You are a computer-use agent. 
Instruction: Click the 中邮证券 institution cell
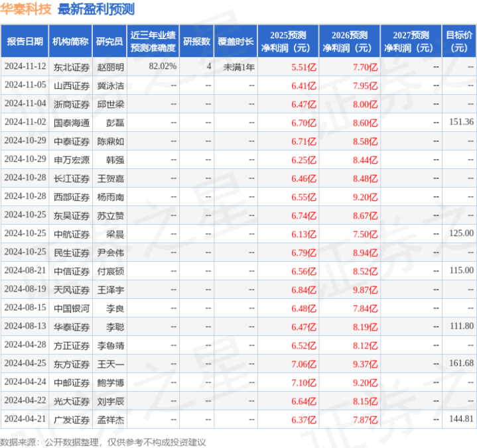coord(72,382)
